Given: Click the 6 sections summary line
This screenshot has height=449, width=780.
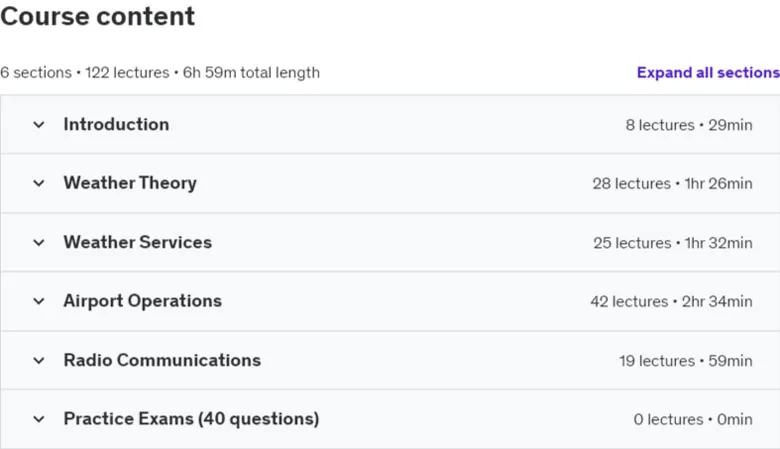Looking at the screenshot, I should 160,73.
